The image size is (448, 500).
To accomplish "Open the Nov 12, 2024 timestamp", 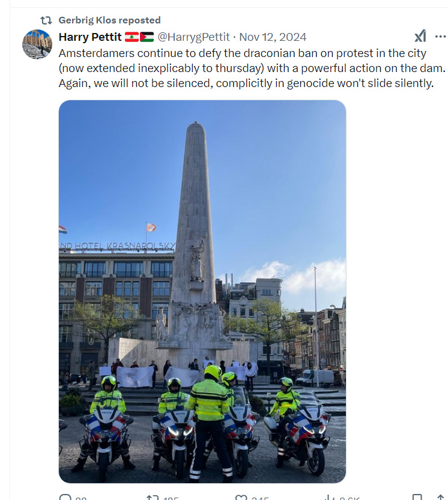I will tap(273, 37).
